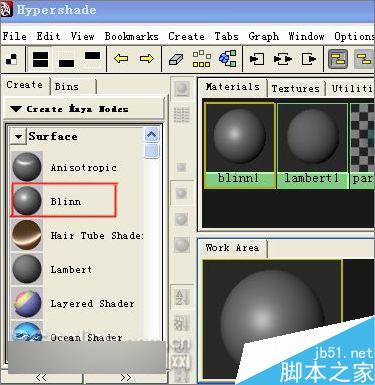Image resolution: width=375 pixels, height=385 pixels.
Task: Click the Lambert shader sphere icon
Action: 27,269
